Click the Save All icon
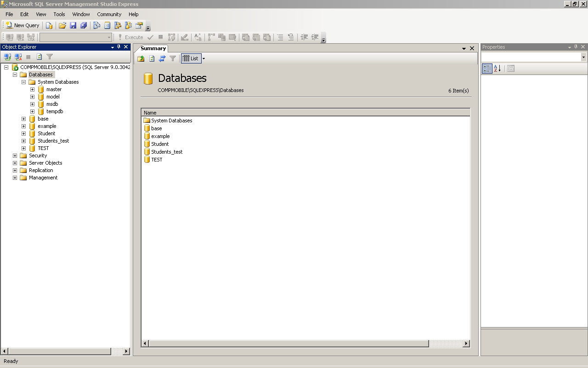The image size is (588, 368). tap(84, 25)
